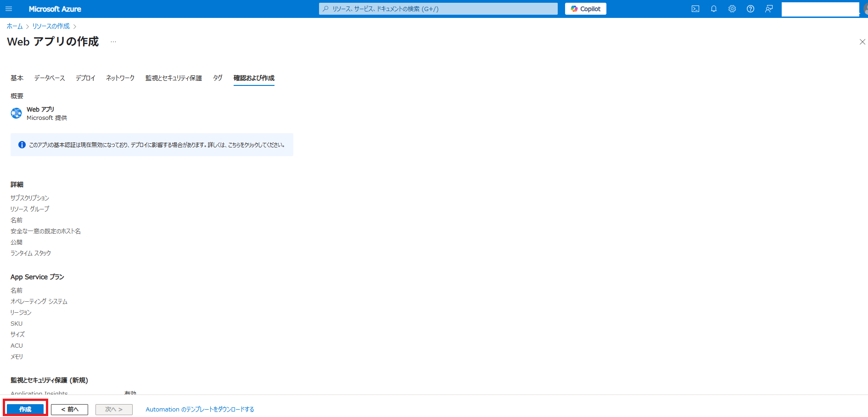Click the Copilot button
Screen dimensions: 868x417
[x=585, y=9]
